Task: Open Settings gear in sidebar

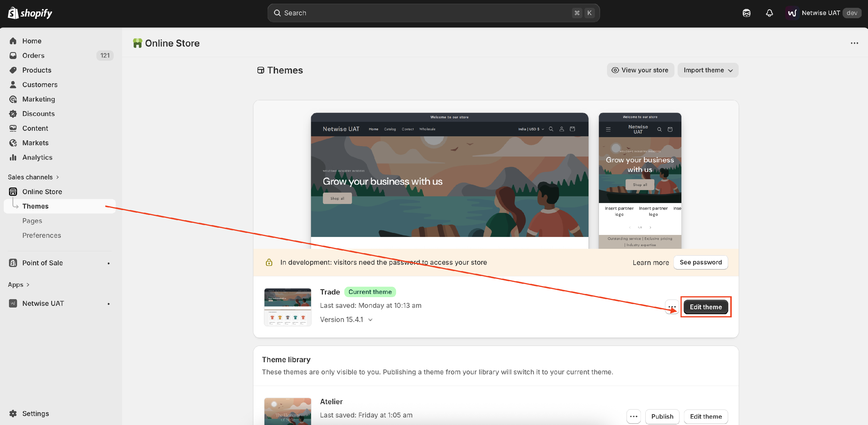Action: [13, 413]
